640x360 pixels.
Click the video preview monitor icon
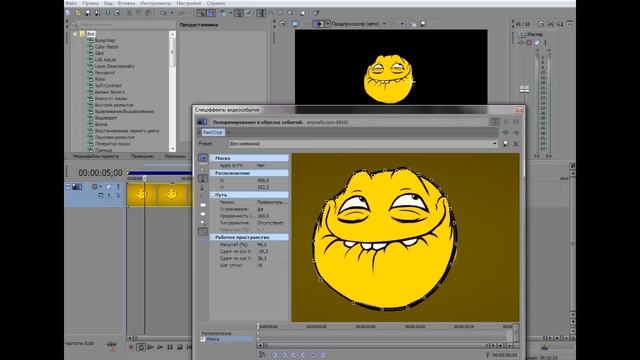click(x=295, y=24)
